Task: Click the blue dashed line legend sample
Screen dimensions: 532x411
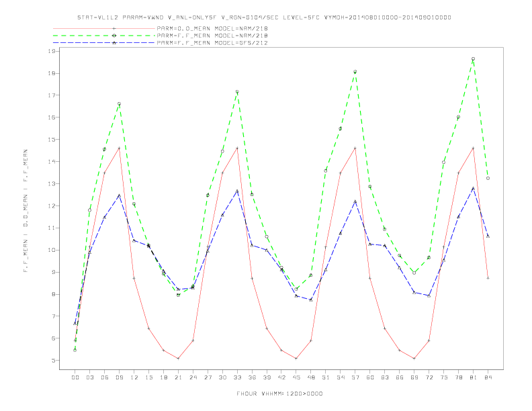Action: 104,43
